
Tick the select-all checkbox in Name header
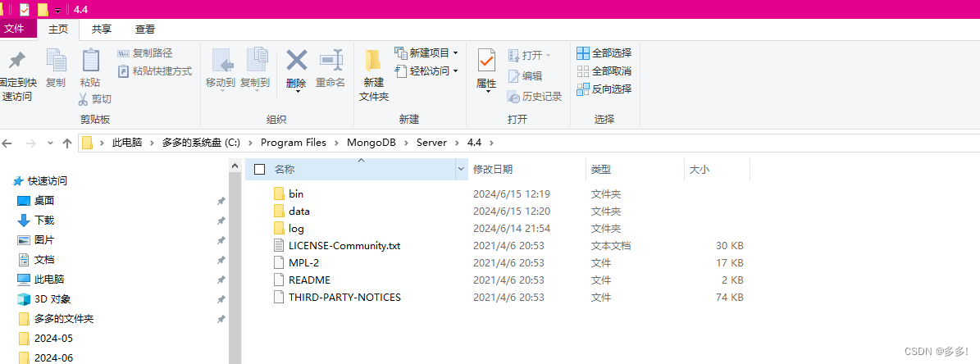pyautogui.click(x=260, y=169)
